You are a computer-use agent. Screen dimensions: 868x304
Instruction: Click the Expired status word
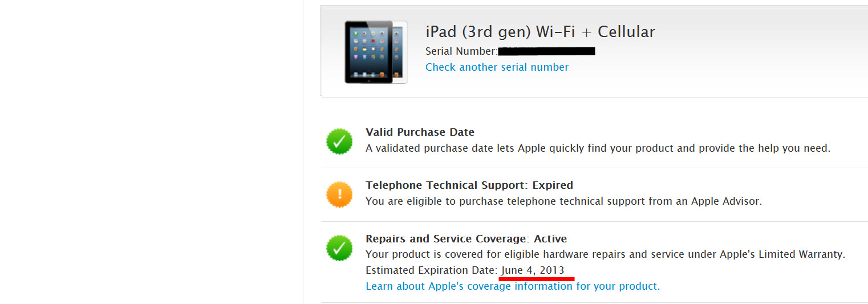pos(553,185)
